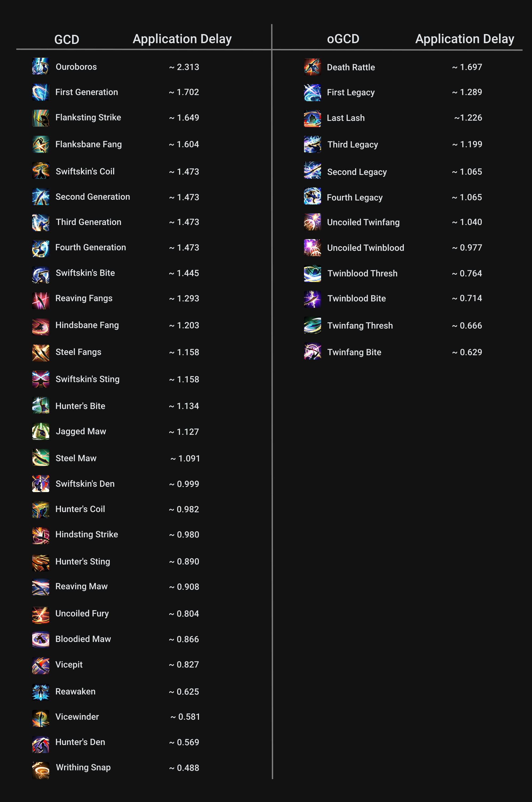
Task: Click the Steel Fangs icon
Action: [x=41, y=353]
